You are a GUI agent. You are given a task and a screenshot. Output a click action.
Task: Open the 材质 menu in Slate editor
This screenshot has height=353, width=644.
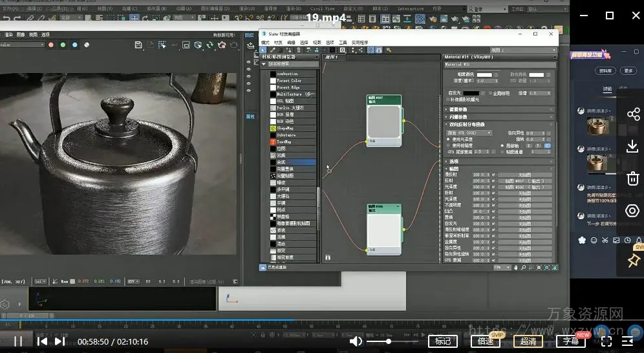pyautogui.click(x=278, y=43)
